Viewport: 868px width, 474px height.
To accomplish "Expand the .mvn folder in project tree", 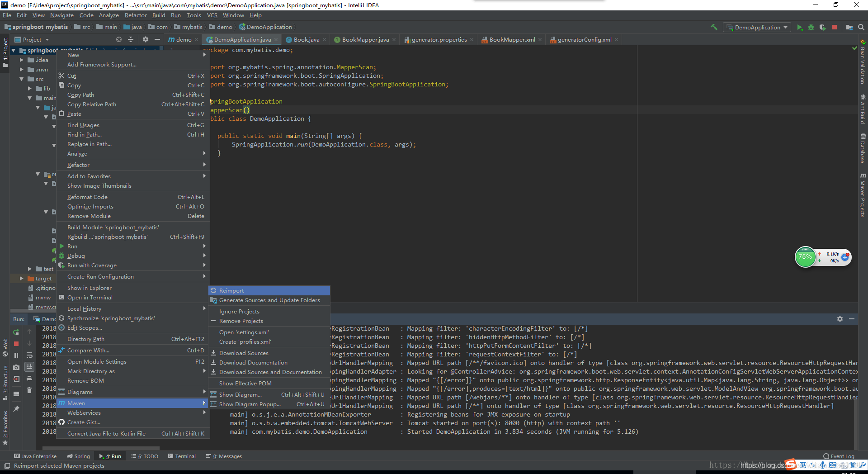I will pyautogui.click(x=21, y=69).
